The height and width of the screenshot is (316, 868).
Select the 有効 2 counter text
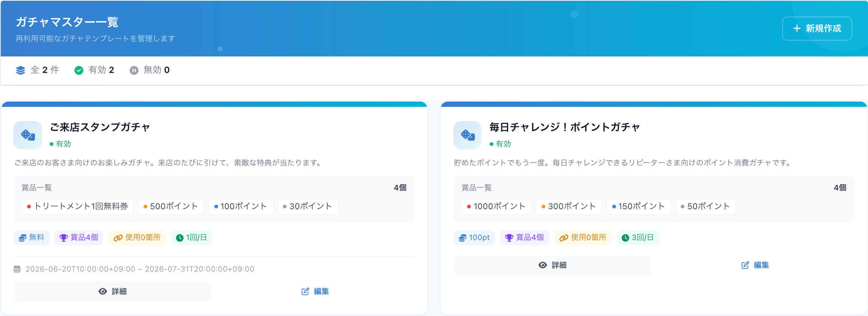coord(101,70)
